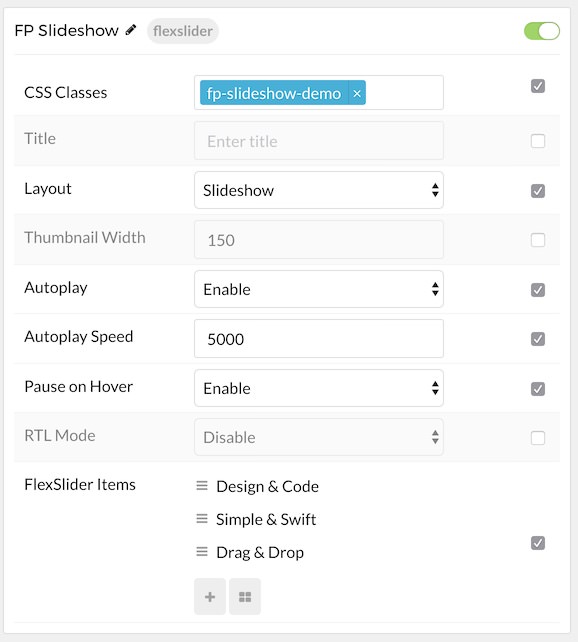
Task: Open the Design & Code slider item
Action: (x=267, y=486)
